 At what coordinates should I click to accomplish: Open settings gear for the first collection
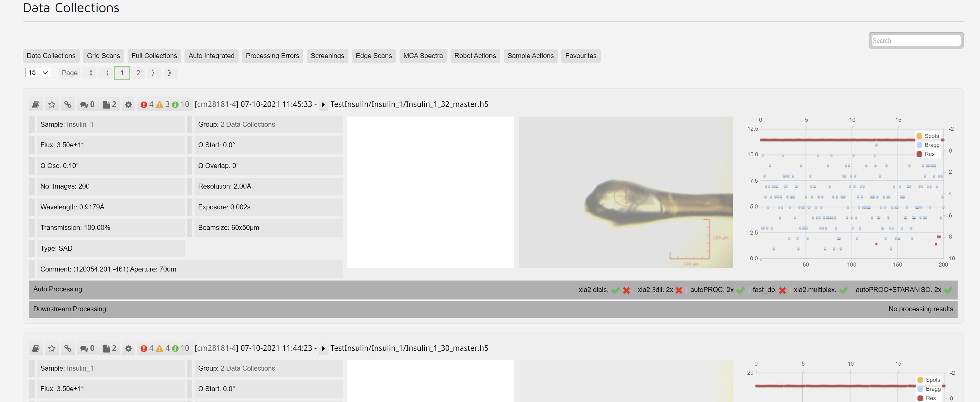coord(128,104)
